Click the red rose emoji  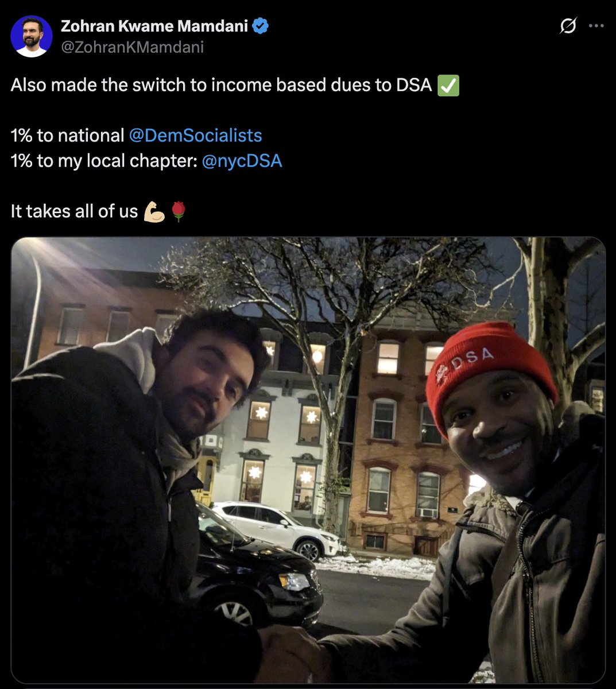click(179, 212)
